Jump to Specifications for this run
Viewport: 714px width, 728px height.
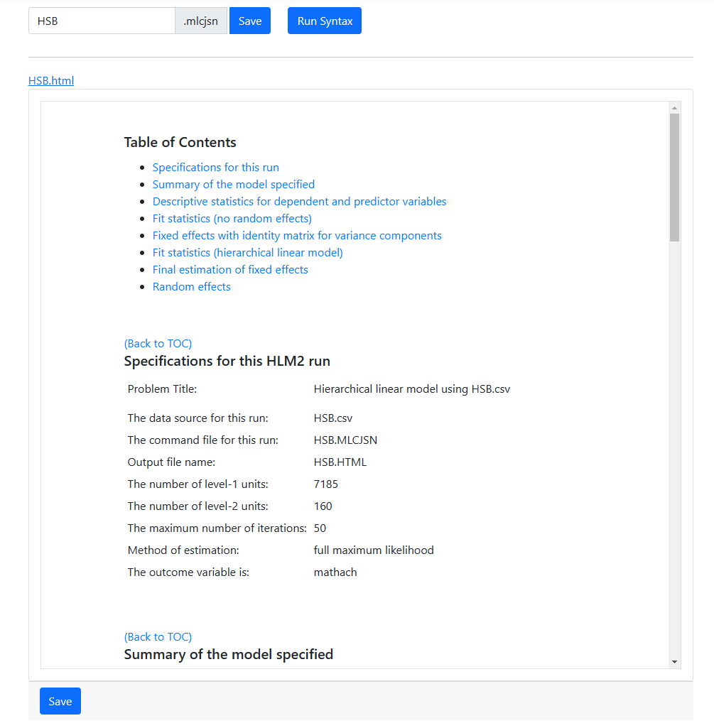tap(215, 168)
